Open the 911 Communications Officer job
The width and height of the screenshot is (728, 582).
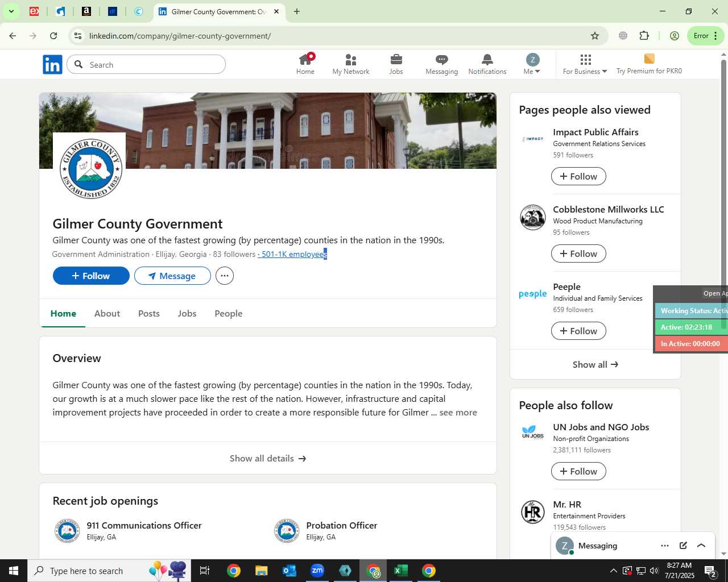click(x=144, y=525)
